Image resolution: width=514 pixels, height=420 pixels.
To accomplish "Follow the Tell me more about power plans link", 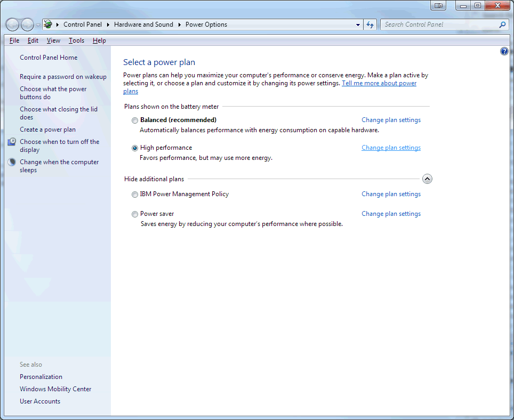I will tap(379, 83).
